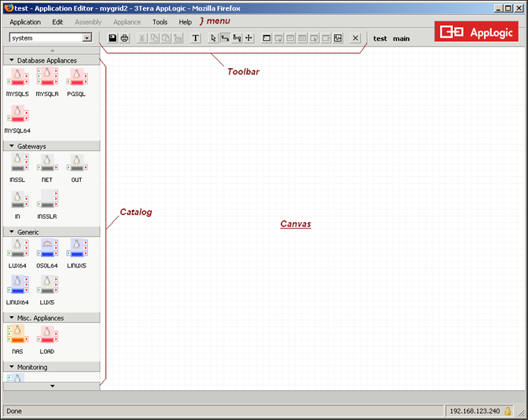Minimize the Firefox window
This screenshot has height=420, width=528.
tap(499, 8)
